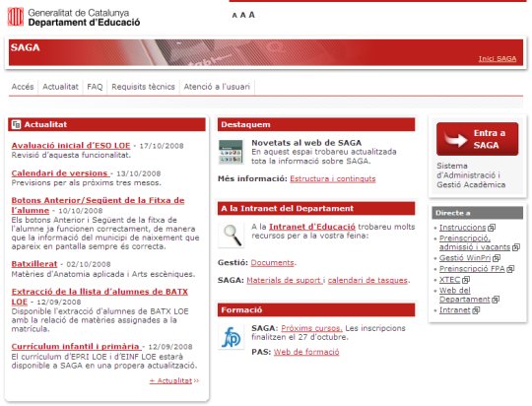Open Avaluació inicial d'ESO LOE news

71,146
